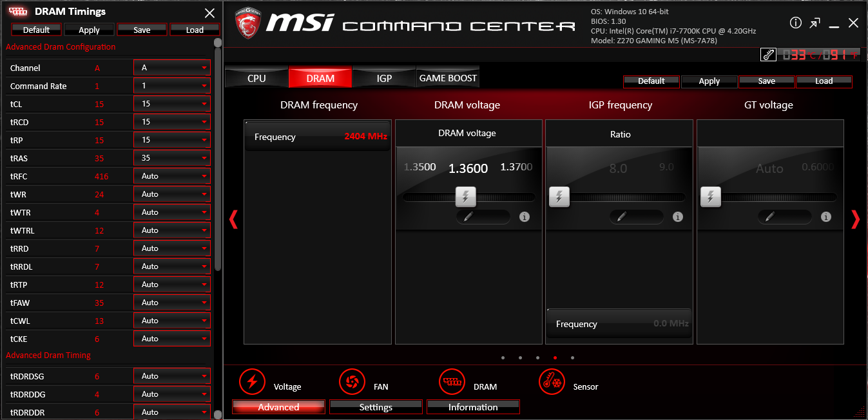Select the Advanced tab at the bottom
Screen dimensions: 868x420
click(278, 407)
